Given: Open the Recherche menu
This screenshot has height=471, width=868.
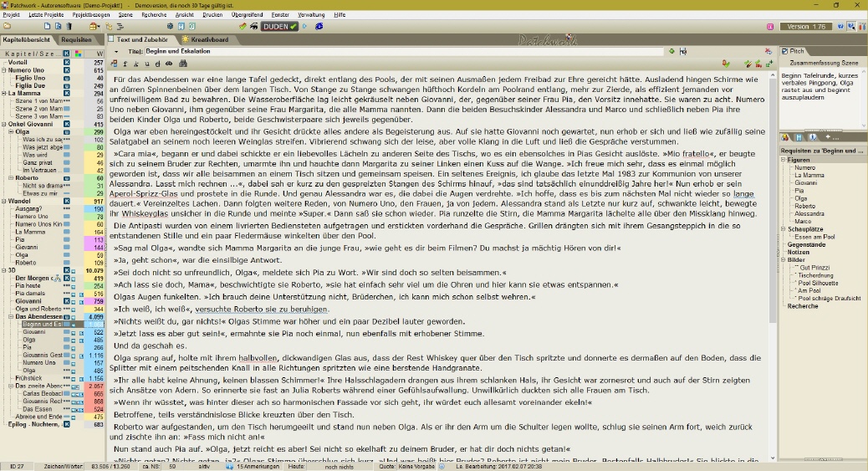Looking at the screenshot, I should pyautogui.click(x=154, y=15).
